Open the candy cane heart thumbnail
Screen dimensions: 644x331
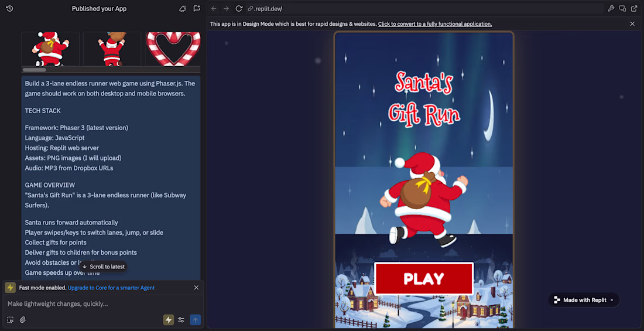point(173,49)
